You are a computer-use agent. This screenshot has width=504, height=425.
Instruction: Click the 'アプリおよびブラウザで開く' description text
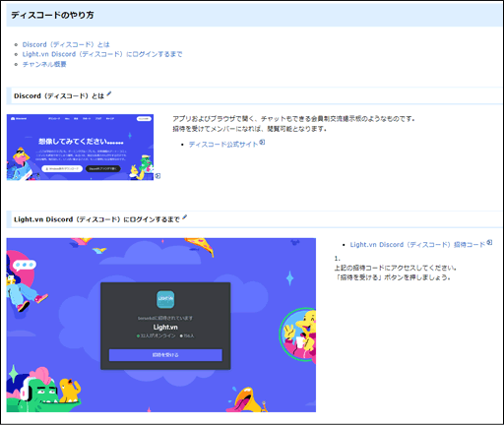[293, 119]
